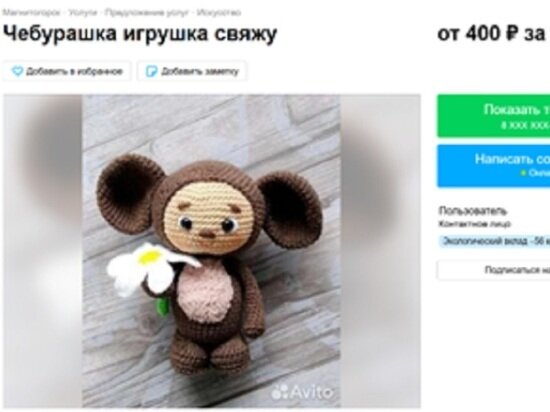Open the 'Пользователь' seller profile link
The image size is (550, 412).
pos(473,211)
